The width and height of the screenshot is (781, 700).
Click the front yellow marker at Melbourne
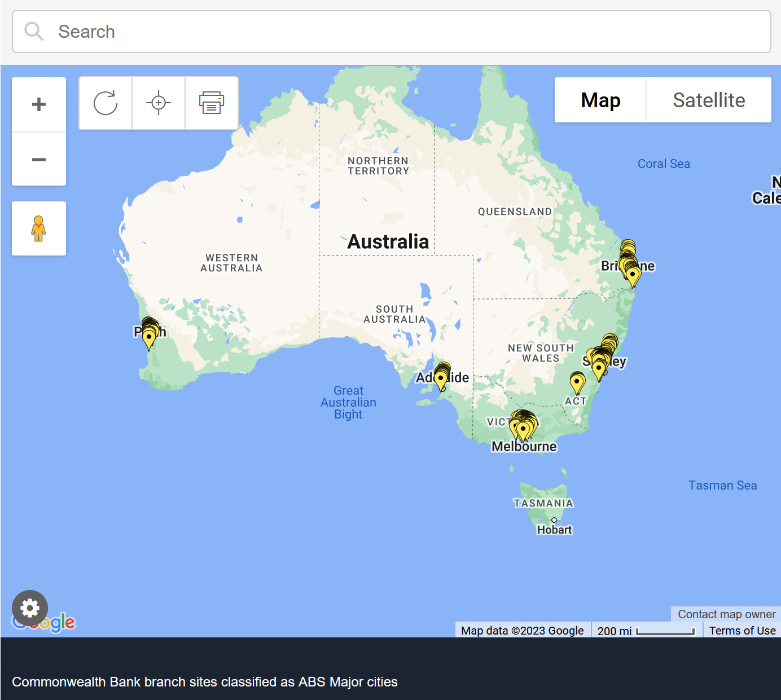click(524, 432)
